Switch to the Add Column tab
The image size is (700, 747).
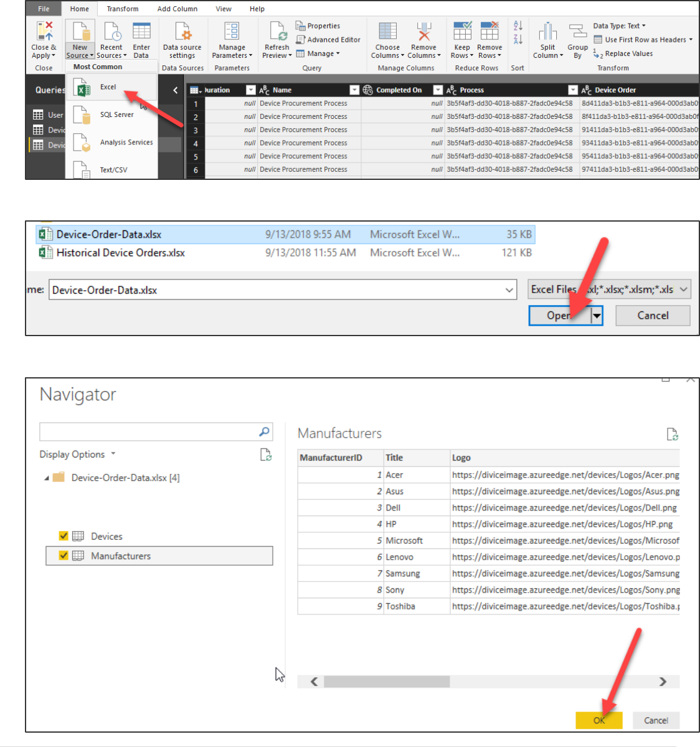(177, 9)
